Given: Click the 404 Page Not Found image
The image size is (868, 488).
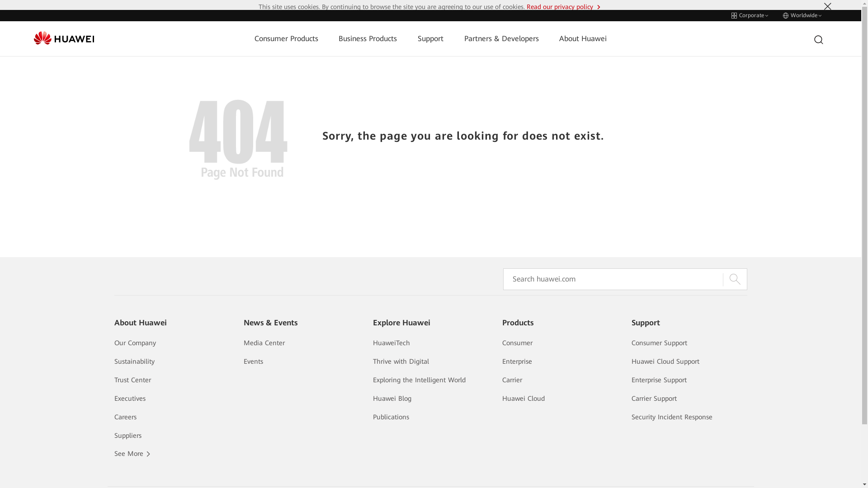Looking at the screenshot, I should [238, 139].
